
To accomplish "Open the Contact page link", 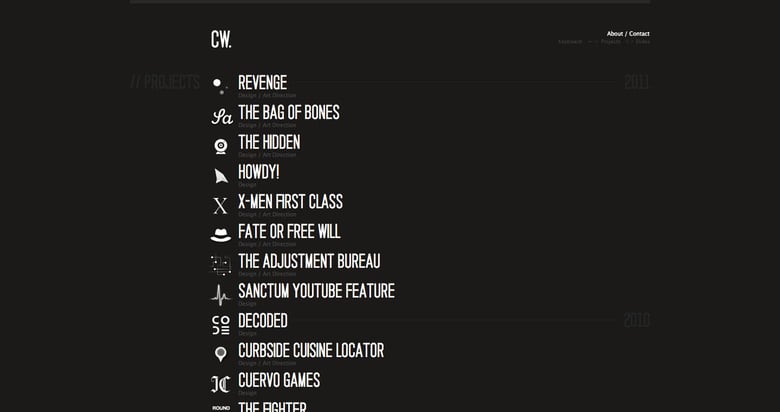I will [x=639, y=34].
